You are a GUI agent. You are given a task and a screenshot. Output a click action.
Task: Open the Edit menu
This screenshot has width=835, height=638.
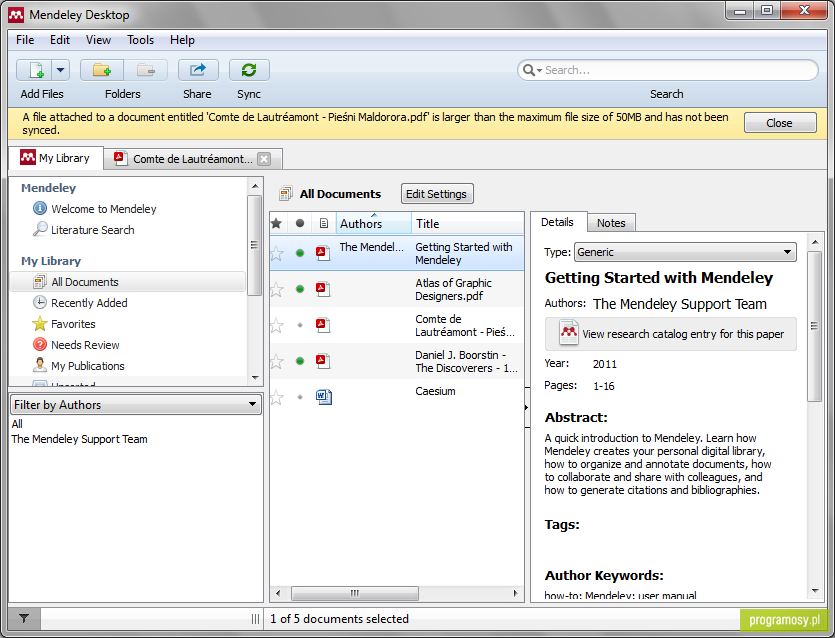(x=60, y=40)
